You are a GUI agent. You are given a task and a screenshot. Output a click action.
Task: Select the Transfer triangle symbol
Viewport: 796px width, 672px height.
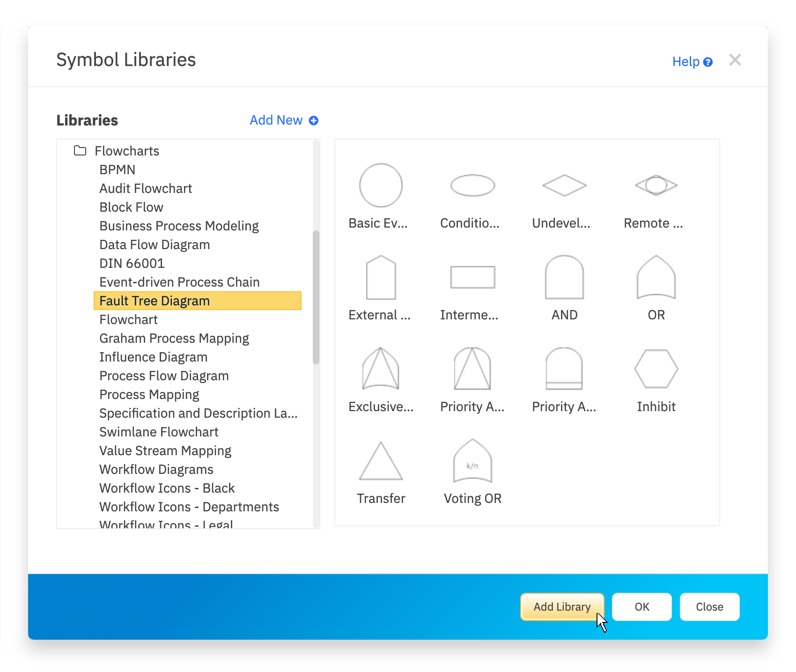(x=381, y=461)
